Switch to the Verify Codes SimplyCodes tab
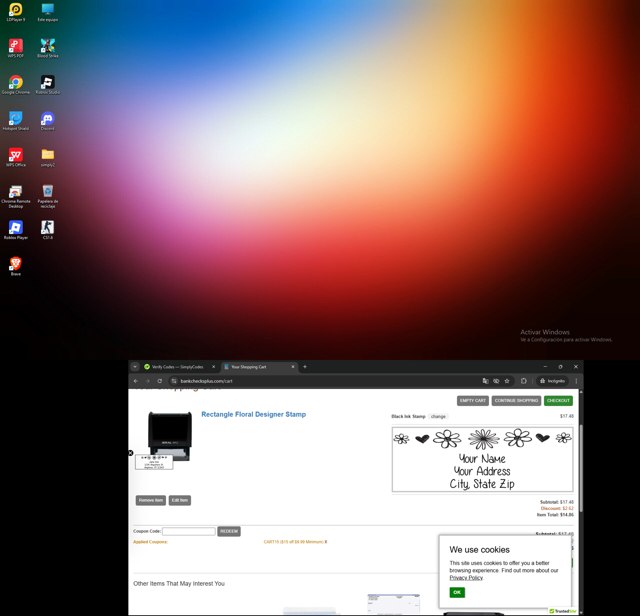The image size is (640, 616). tap(180, 367)
